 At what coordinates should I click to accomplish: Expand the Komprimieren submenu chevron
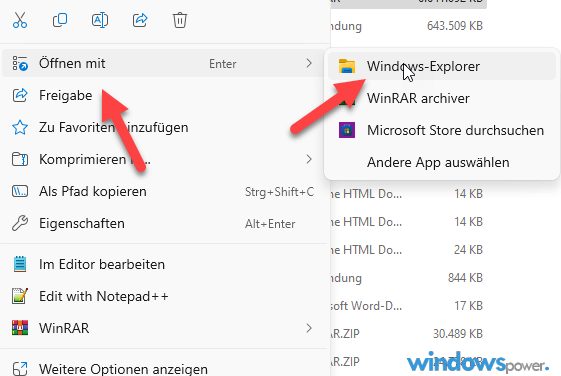coord(309,159)
